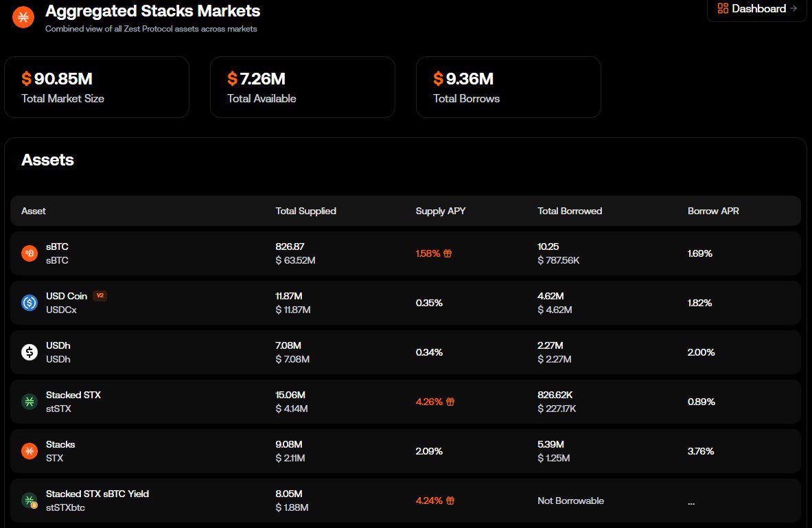The image size is (812, 528).
Task: Click the gift icon beside 4.24% APY
Action: pos(450,501)
